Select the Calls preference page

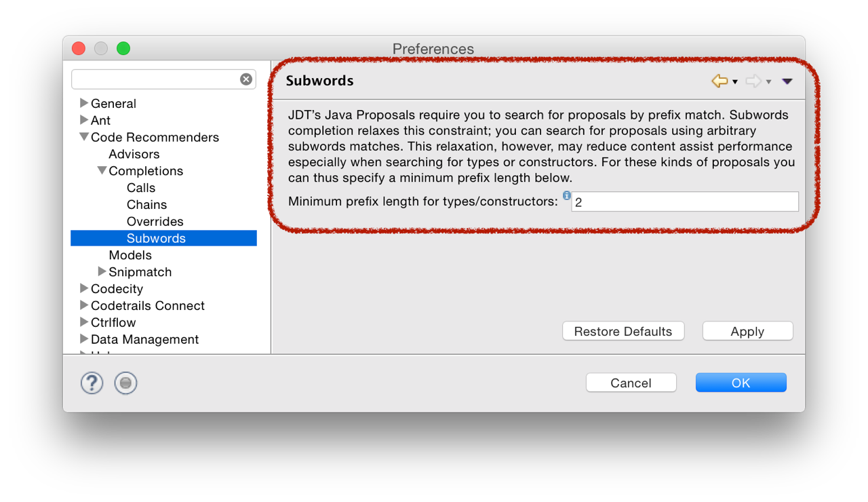tap(141, 188)
